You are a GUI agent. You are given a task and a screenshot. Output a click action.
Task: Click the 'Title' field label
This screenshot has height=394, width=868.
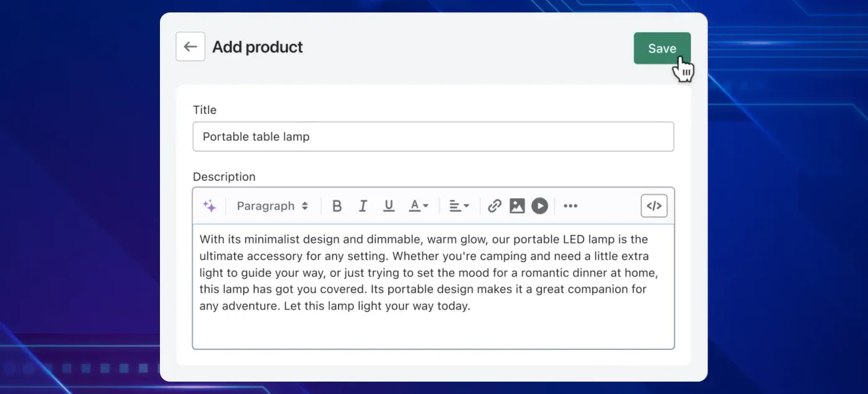[x=205, y=110]
